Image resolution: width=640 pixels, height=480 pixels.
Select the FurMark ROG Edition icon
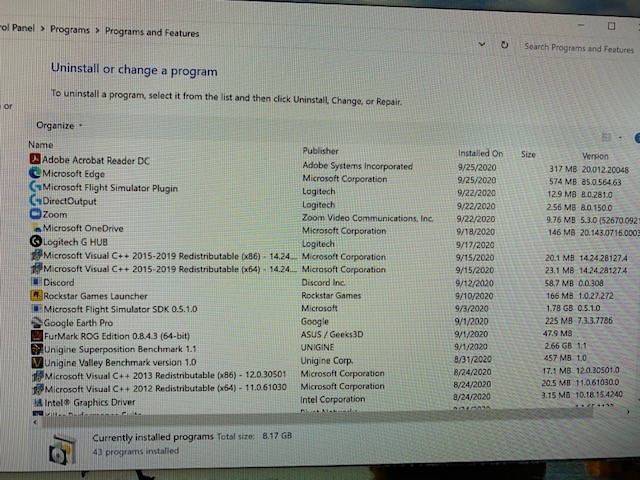coord(37,336)
